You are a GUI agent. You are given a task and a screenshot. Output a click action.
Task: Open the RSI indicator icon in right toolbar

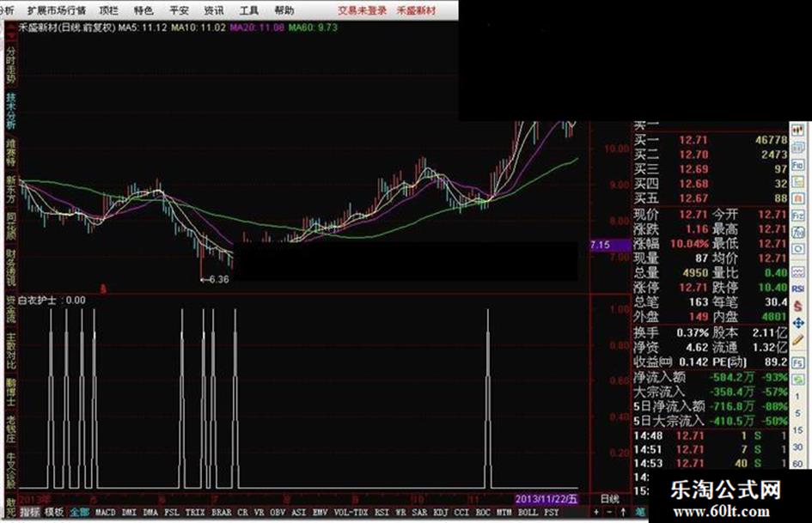[x=798, y=289]
